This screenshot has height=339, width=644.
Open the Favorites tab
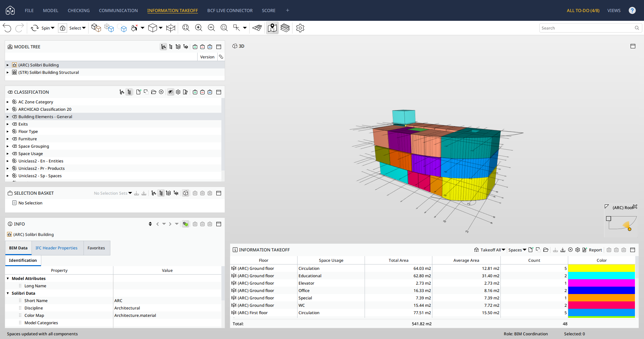pyautogui.click(x=96, y=248)
